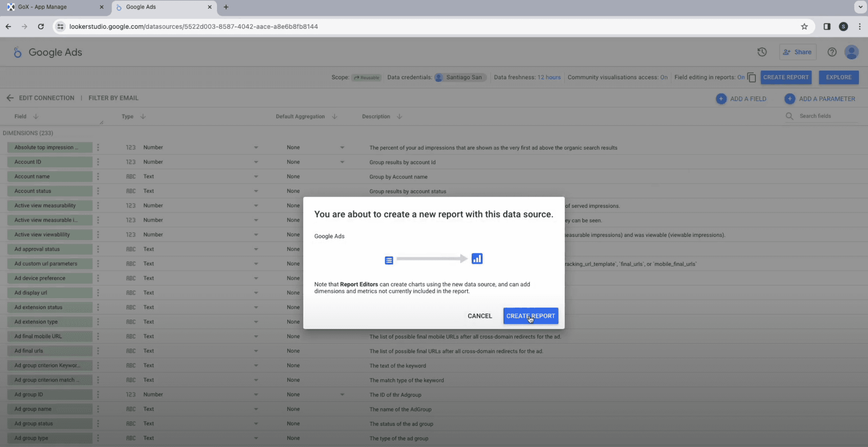Open type dropdown for Ad group status
Image resolution: width=868 pixels, height=447 pixels.
[x=256, y=423]
